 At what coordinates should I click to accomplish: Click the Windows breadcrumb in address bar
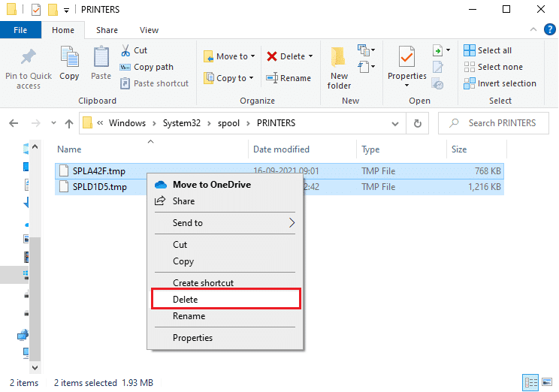[127, 123]
